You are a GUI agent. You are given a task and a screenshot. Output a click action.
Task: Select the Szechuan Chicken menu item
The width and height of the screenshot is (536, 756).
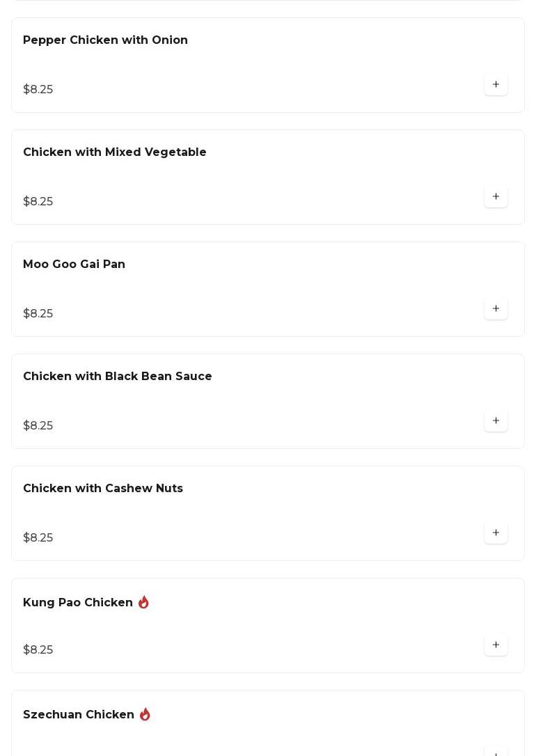click(78, 715)
